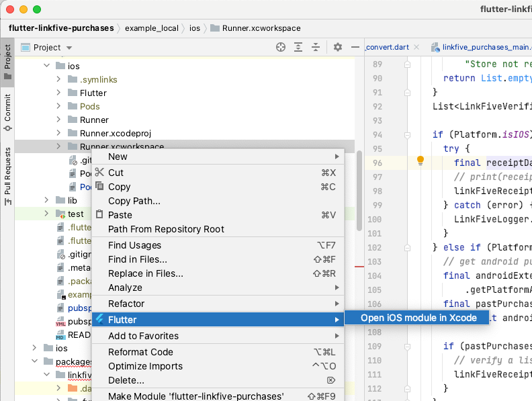Screen dimensions: 532x401
Task: Click the red error stripe marker
Action: pyautogui.click(x=359, y=267)
